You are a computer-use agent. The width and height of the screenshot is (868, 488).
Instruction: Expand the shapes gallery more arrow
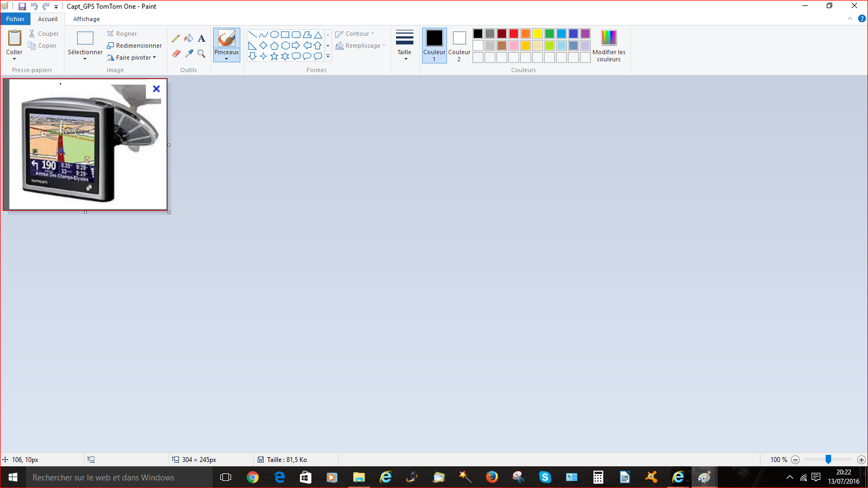pyautogui.click(x=328, y=56)
